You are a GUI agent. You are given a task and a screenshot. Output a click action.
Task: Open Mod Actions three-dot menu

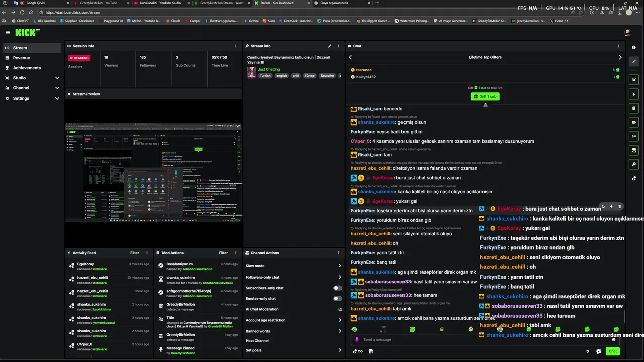pos(236,253)
